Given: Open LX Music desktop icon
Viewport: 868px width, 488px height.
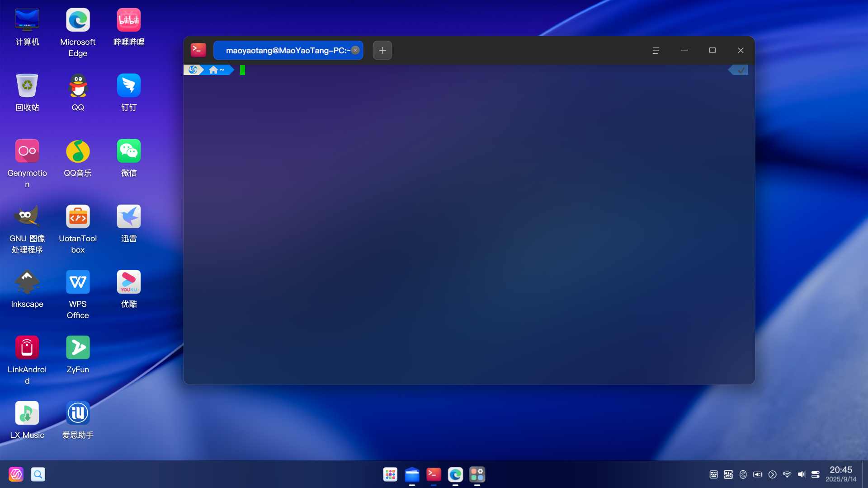Looking at the screenshot, I should point(27,420).
